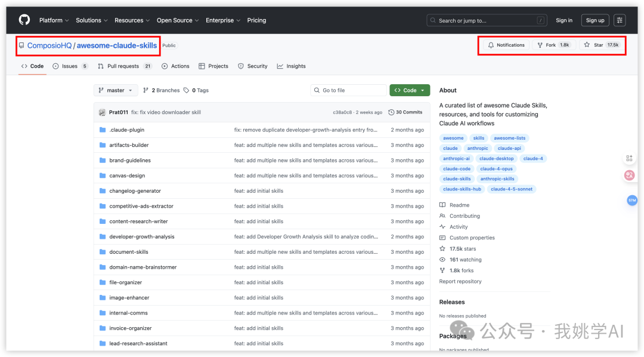Open the Insights tab
Viewport: 644px width, 357px height.
291,66
